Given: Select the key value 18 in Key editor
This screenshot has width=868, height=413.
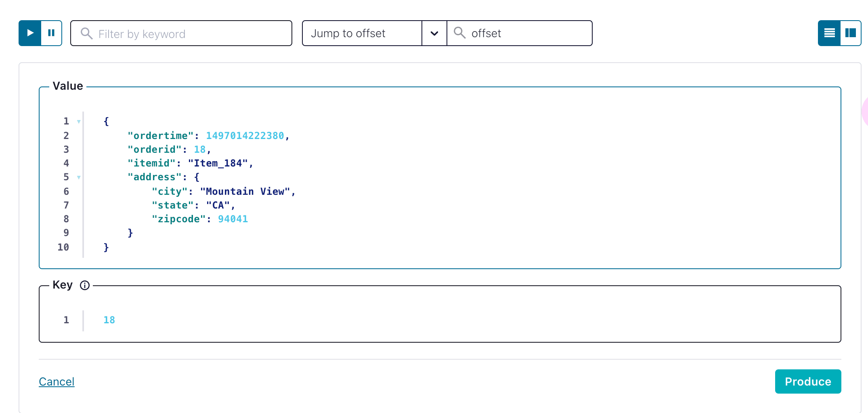Looking at the screenshot, I should click(x=109, y=320).
